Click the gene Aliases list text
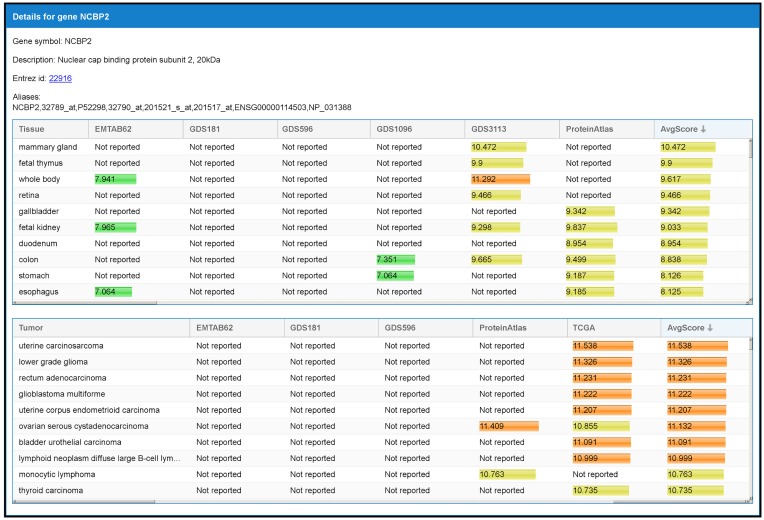The height and width of the screenshot is (520, 764). pyautogui.click(x=182, y=107)
